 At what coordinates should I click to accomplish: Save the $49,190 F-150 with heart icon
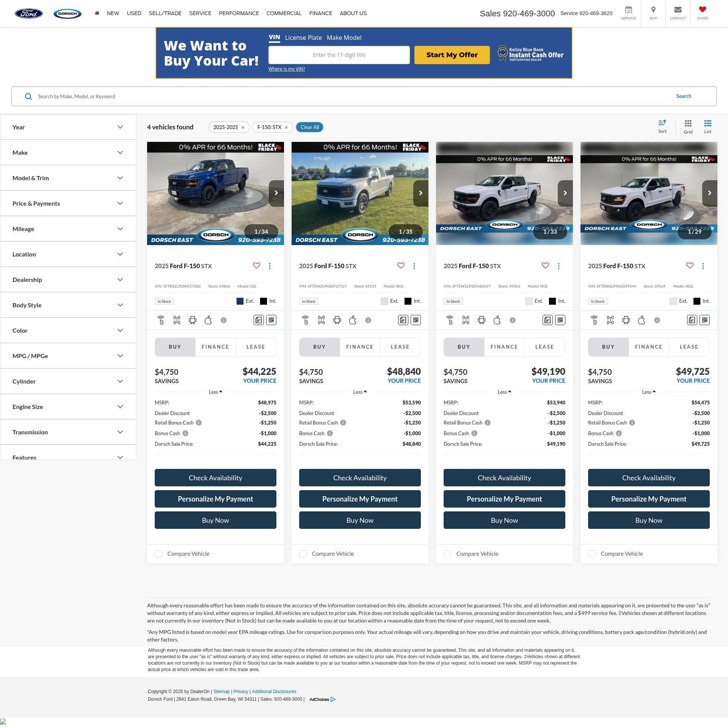546,266
